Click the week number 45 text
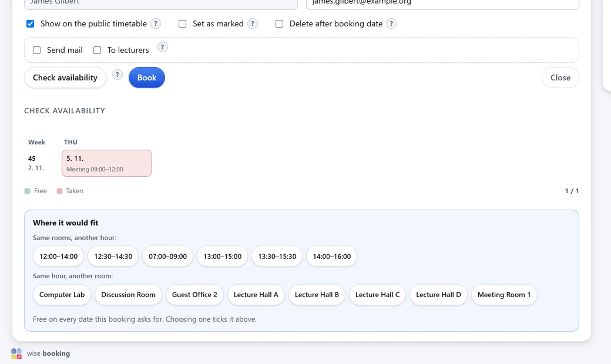Image resolution: width=611 pixels, height=364 pixels. pyautogui.click(x=32, y=159)
